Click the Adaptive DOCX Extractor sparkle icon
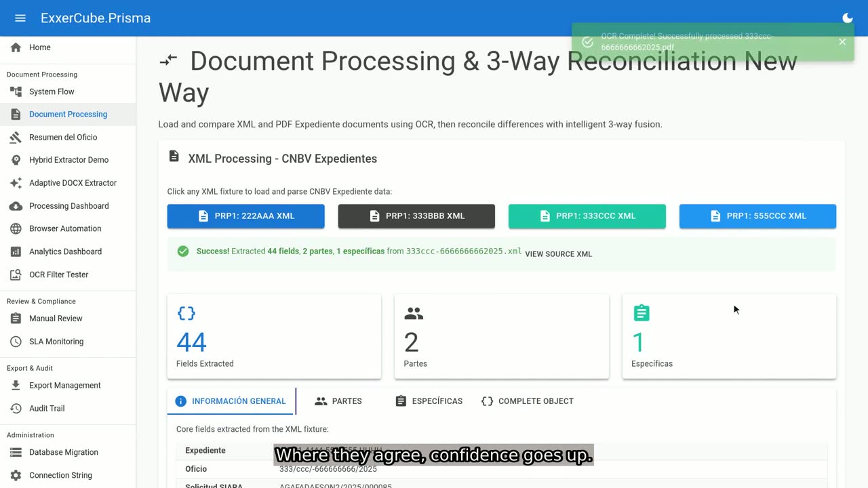Viewport: 868px width, 488px height. [16, 183]
